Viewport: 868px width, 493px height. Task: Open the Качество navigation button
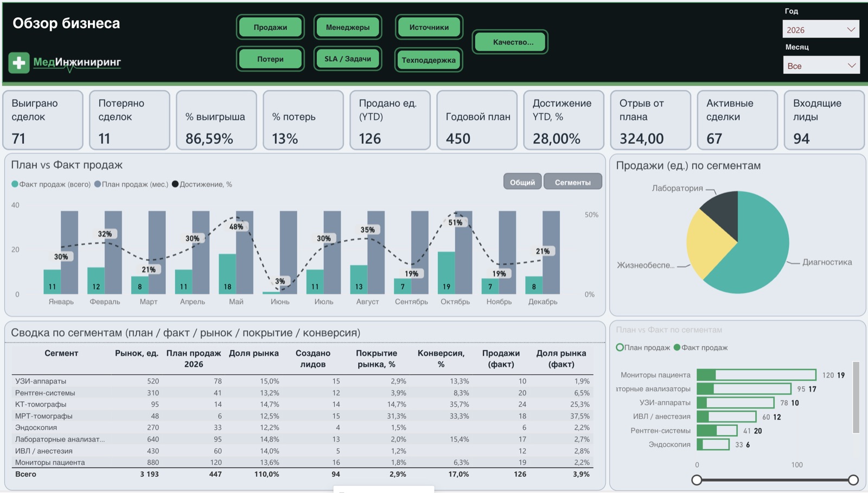(510, 42)
